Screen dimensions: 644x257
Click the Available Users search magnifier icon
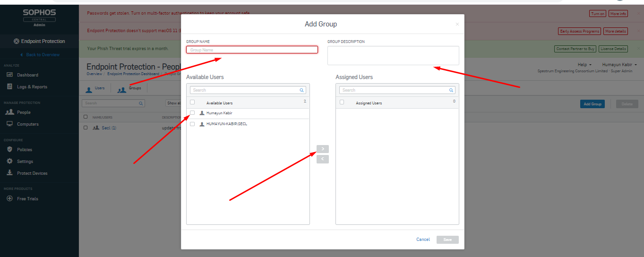(x=301, y=90)
